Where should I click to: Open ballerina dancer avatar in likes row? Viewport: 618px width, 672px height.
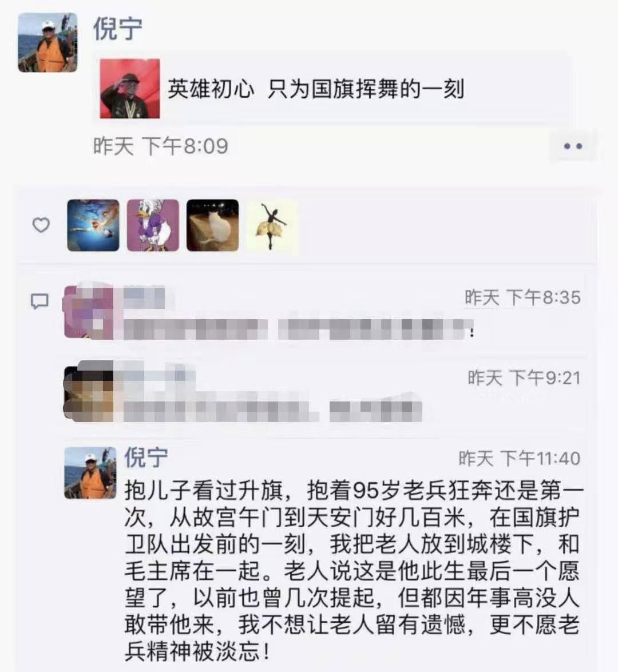tap(272, 225)
